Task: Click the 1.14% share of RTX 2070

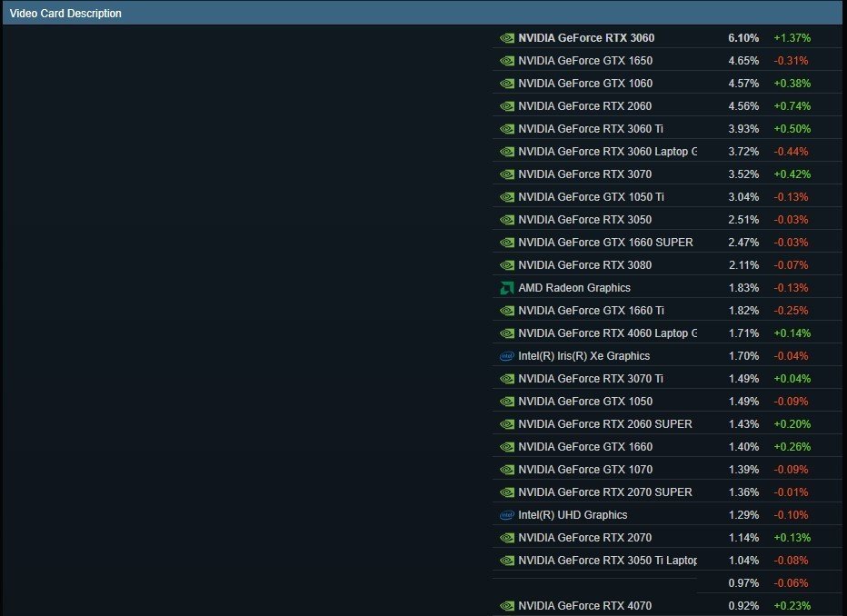Action: coord(743,538)
